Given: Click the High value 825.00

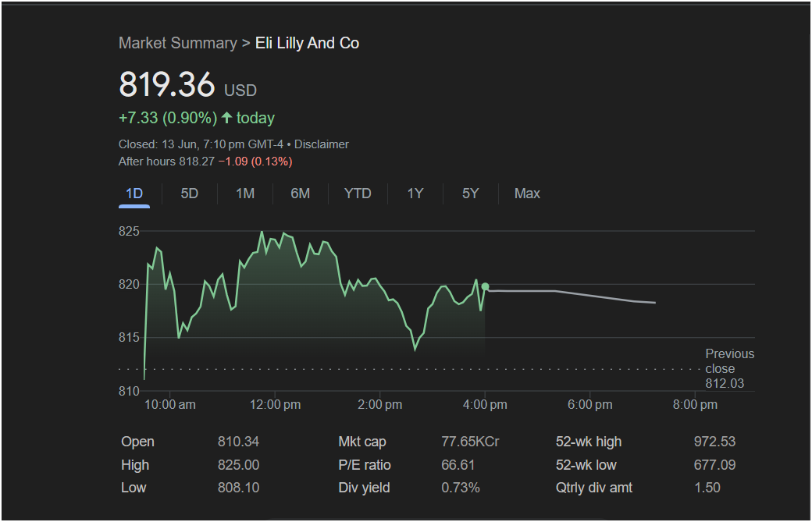Looking at the screenshot, I should point(238,465).
